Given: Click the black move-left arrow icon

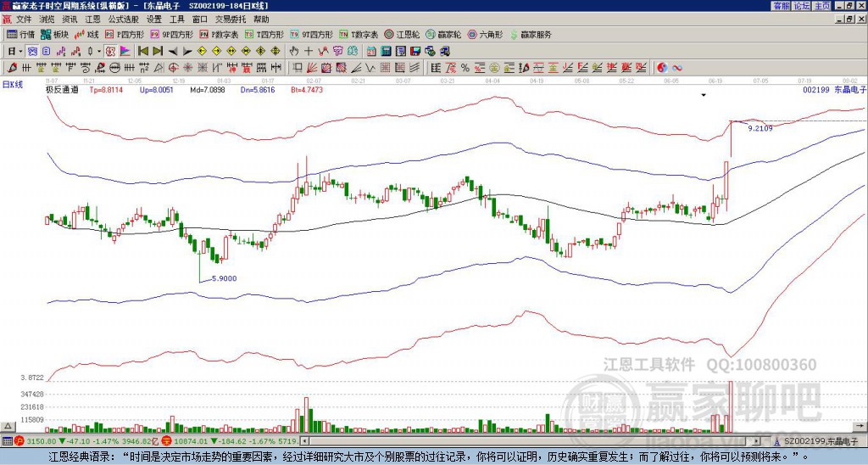Looking at the screenshot, I should (173, 52).
